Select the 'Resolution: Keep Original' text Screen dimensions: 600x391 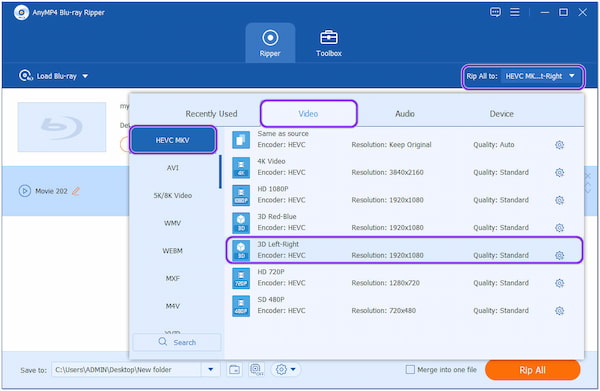coord(391,145)
